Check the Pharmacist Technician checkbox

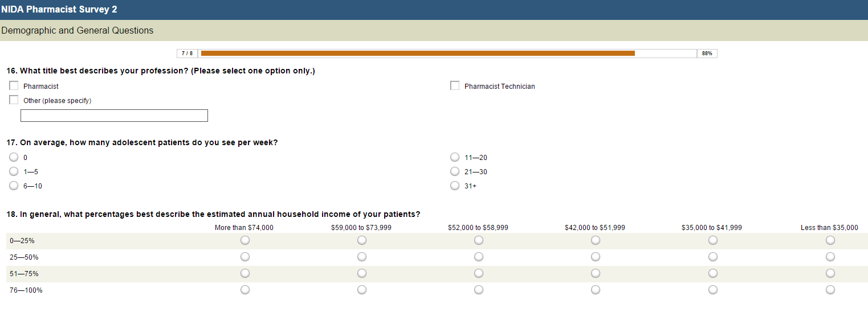coord(455,86)
